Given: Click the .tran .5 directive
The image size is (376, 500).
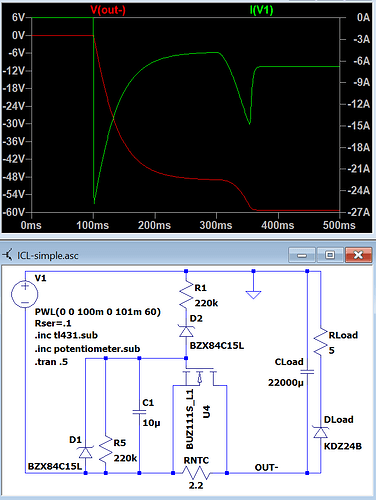Looking at the screenshot, I should pos(51,362).
